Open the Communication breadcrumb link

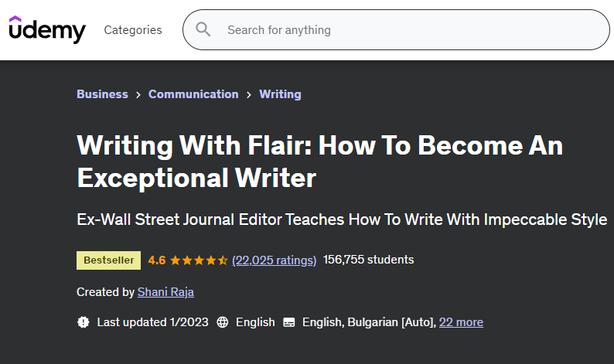click(x=193, y=94)
